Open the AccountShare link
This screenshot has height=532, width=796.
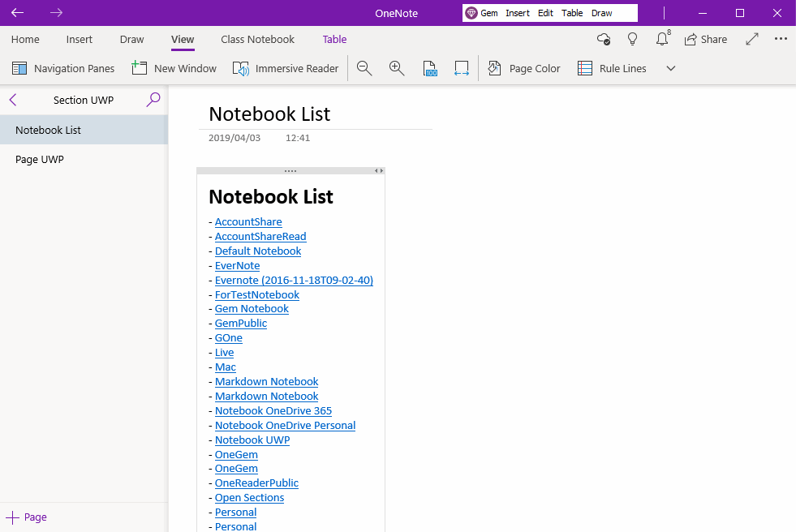coord(248,222)
